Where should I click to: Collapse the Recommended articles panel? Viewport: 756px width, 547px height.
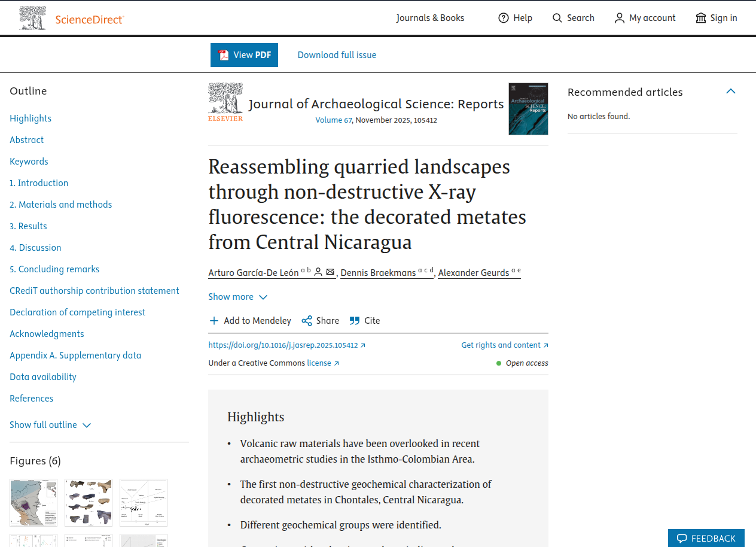[730, 92]
